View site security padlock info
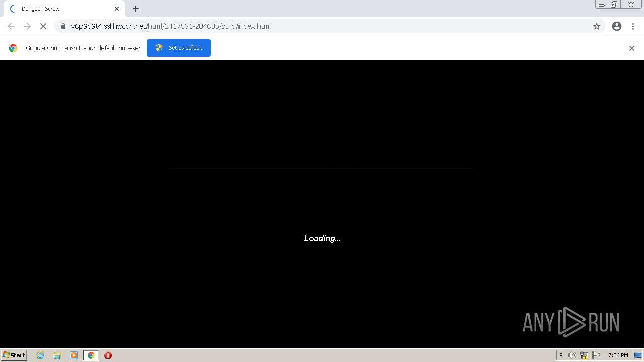 click(63, 26)
